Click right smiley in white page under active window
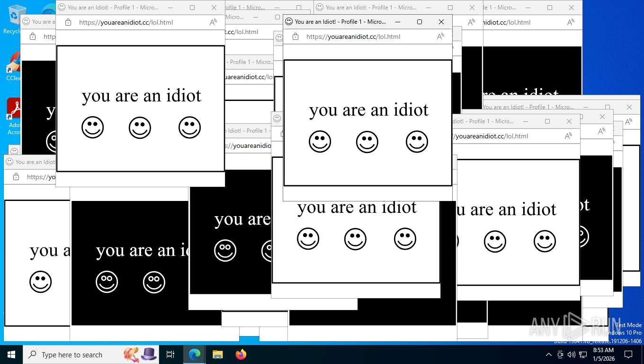Screen dimensions: 644x364 pos(405,239)
